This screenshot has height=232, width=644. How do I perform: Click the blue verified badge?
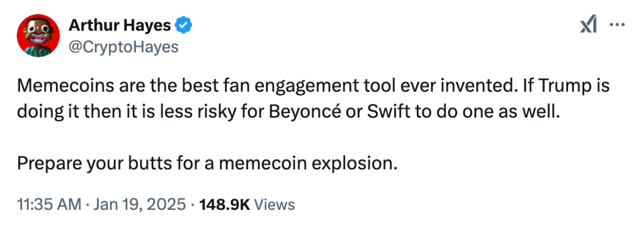coord(184,25)
